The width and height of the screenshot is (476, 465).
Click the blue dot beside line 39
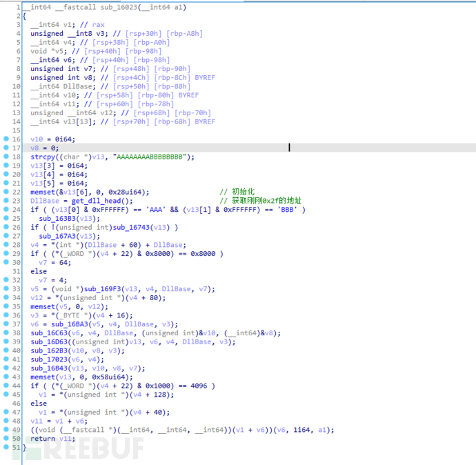coord(6,342)
